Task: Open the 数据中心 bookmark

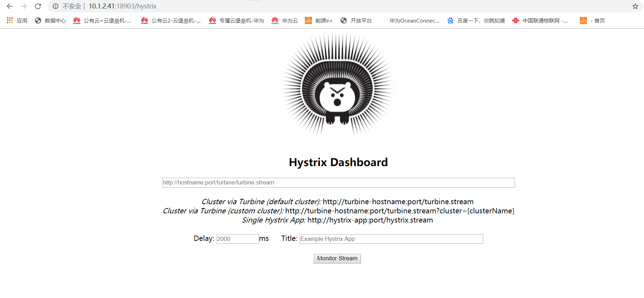Action: pos(50,20)
